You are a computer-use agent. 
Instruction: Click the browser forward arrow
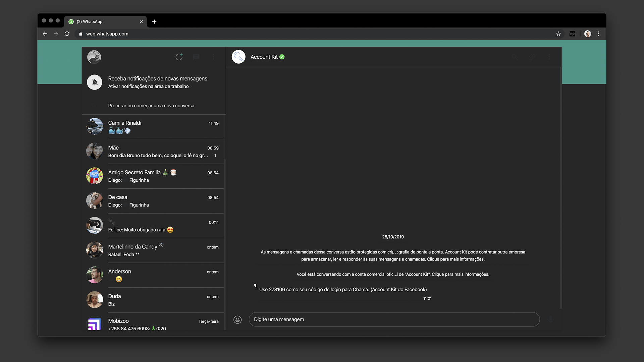tap(56, 34)
